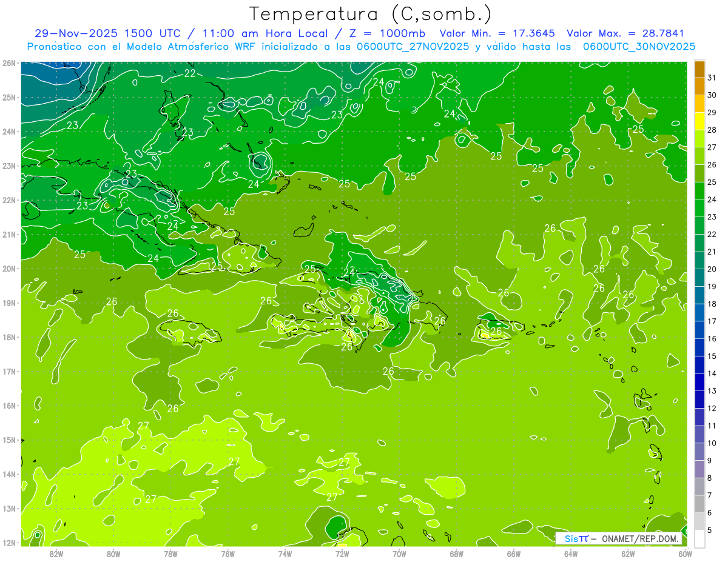Click the 76W longitude axis label

click(x=228, y=554)
